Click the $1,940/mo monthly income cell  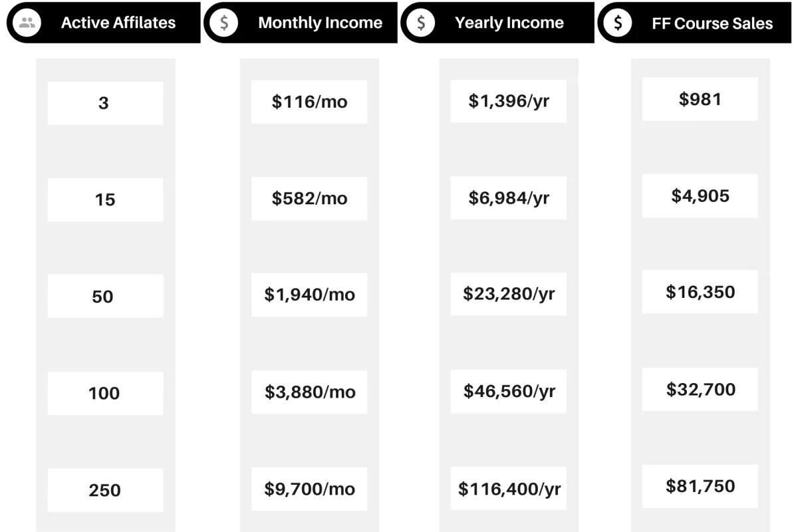[x=309, y=295]
